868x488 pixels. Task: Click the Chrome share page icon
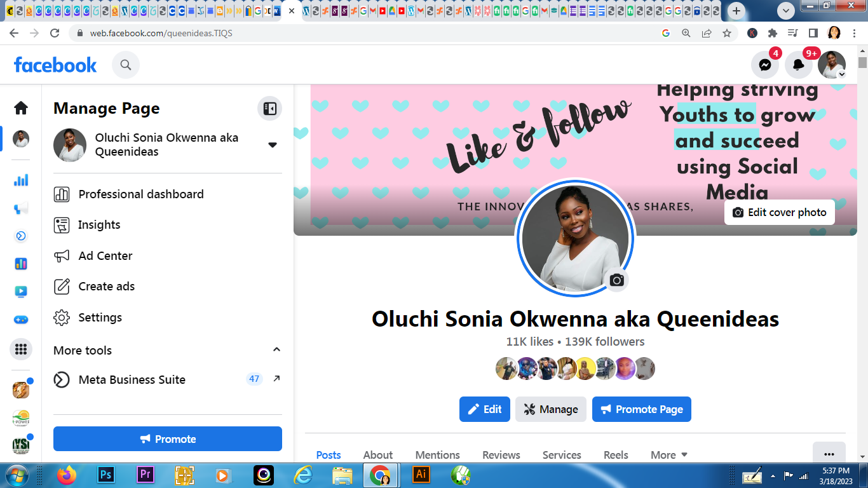(x=707, y=33)
